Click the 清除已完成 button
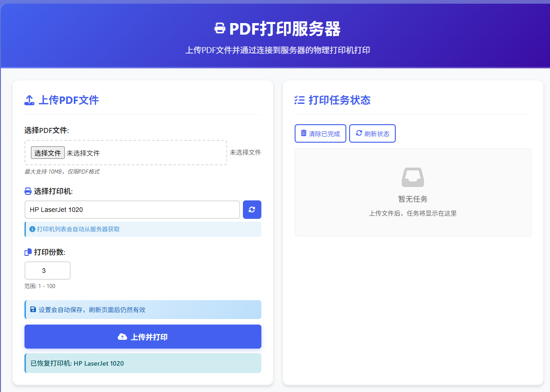 [320, 133]
